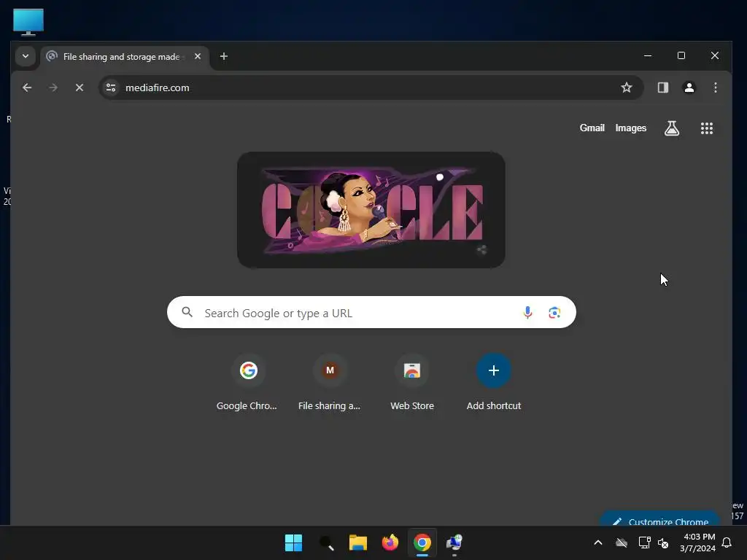Viewport: 747px width, 560px height.
Task: Open the Chrome three-dot menu
Action: pyautogui.click(x=715, y=87)
